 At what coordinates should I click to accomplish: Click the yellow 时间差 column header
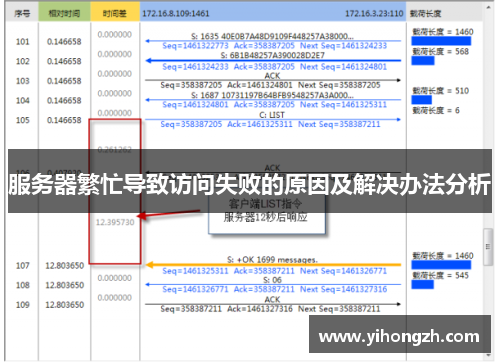(x=115, y=13)
